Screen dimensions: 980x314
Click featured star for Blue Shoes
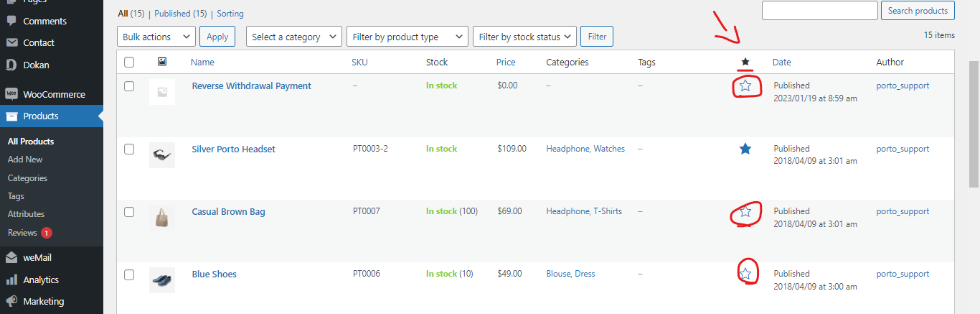coord(745,274)
